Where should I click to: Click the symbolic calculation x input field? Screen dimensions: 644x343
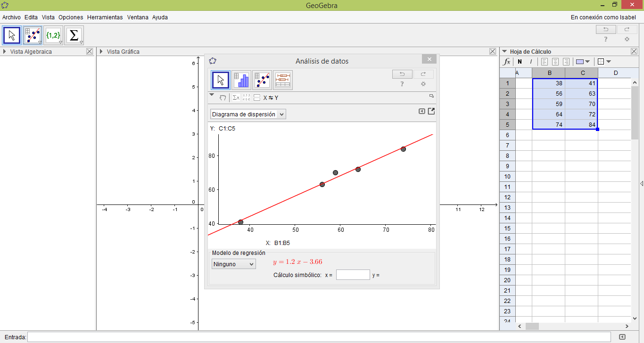pos(353,275)
